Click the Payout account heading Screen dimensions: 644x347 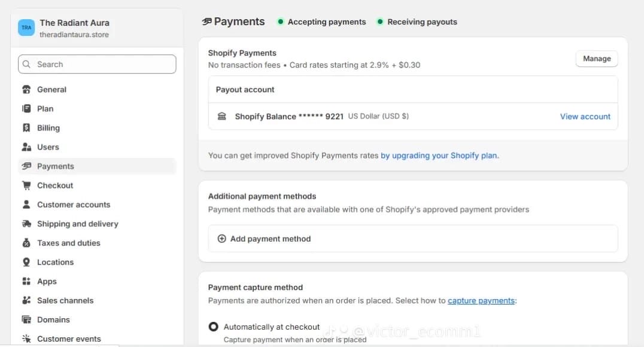click(245, 90)
